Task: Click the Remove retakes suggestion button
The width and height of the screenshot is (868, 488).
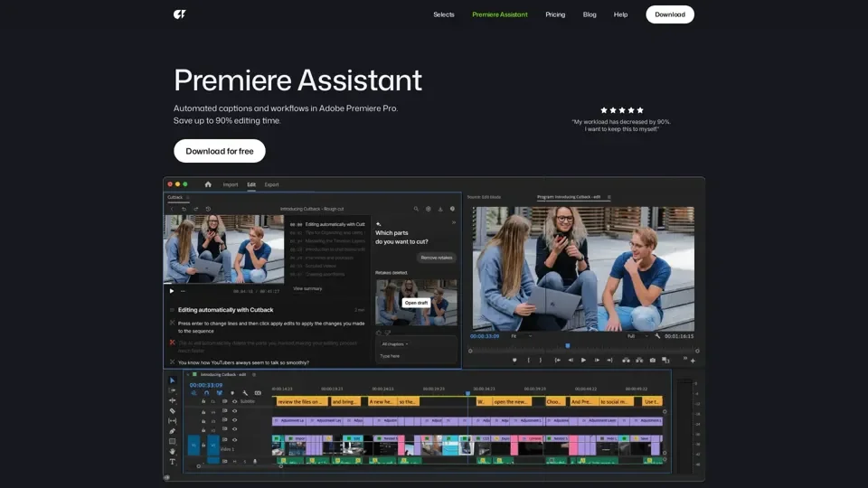Action: [436, 258]
